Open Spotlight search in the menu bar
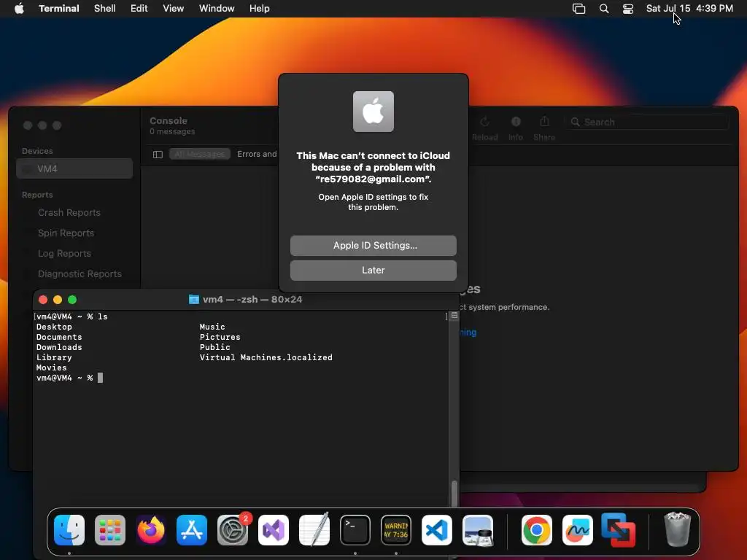Screen dimensions: 747x560 point(603,9)
